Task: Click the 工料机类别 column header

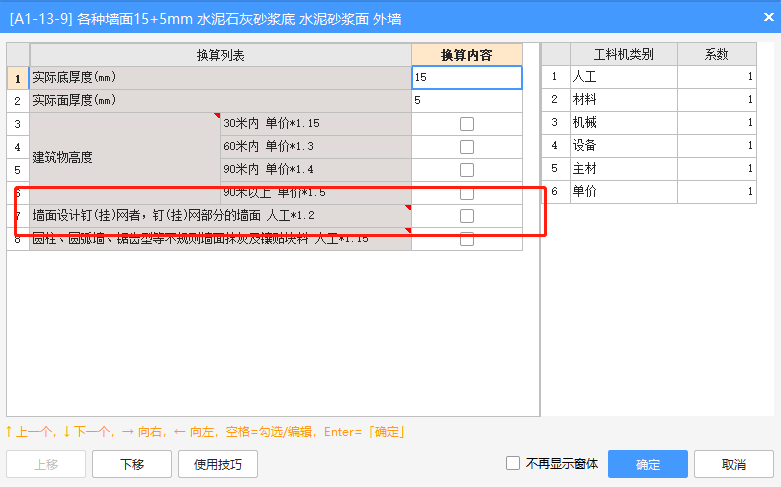Action: pos(624,54)
